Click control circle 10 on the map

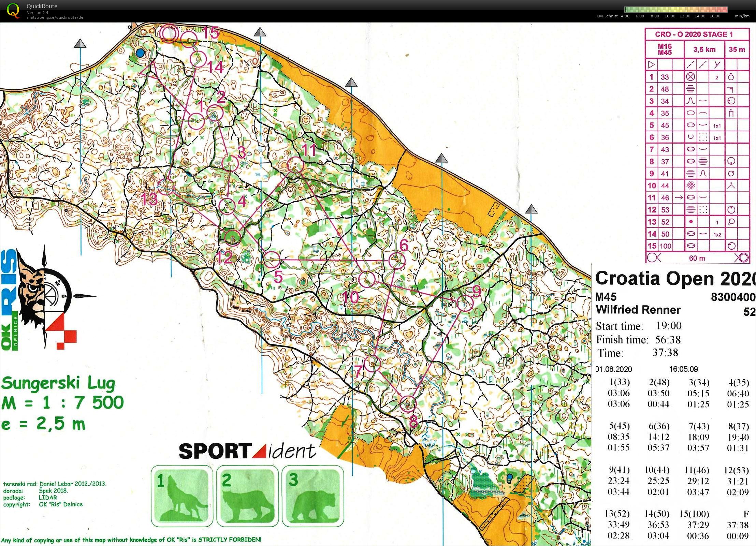(x=367, y=279)
